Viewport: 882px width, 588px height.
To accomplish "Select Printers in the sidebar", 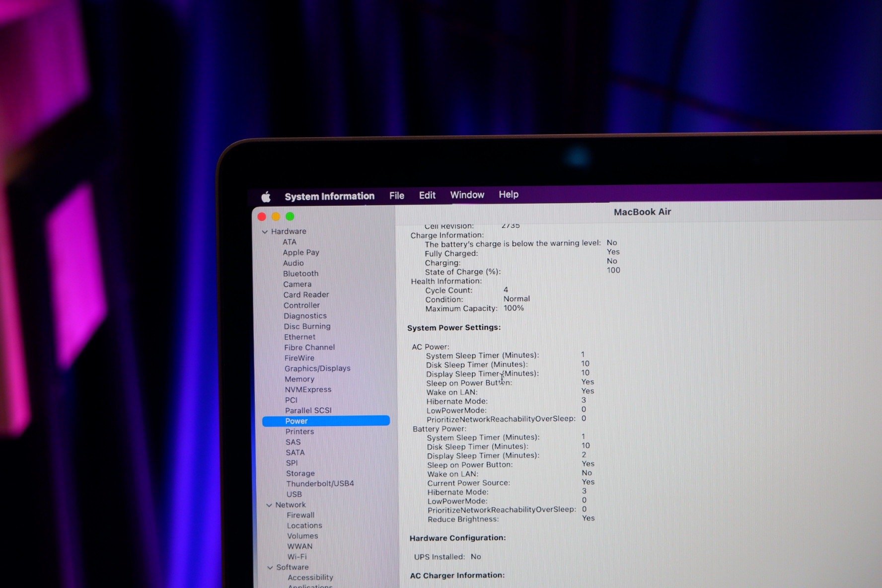I will click(x=299, y=432).
